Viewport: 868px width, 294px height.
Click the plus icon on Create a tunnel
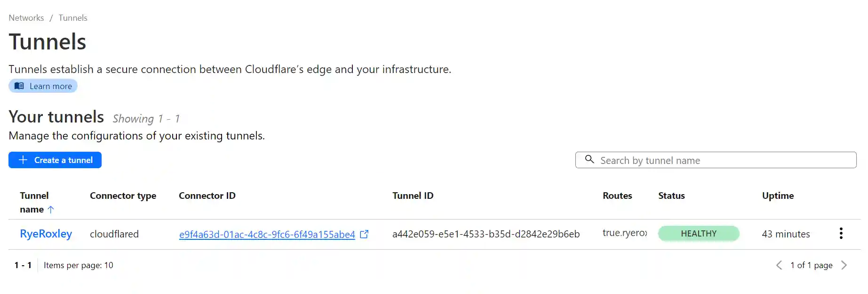(x=22, y=160)
